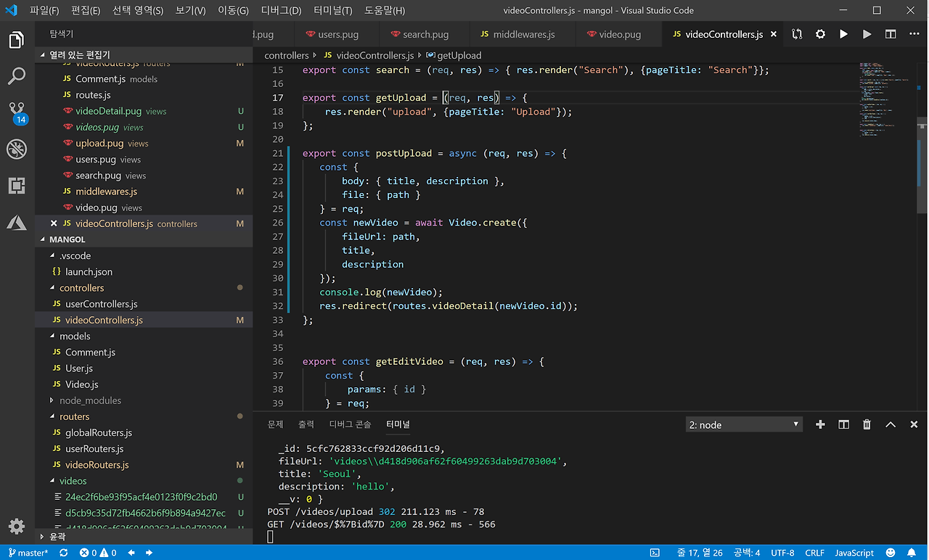Screen dimensions: 929x560
Task: Maximize the panel with the up chevron
Action: [891, 424]
